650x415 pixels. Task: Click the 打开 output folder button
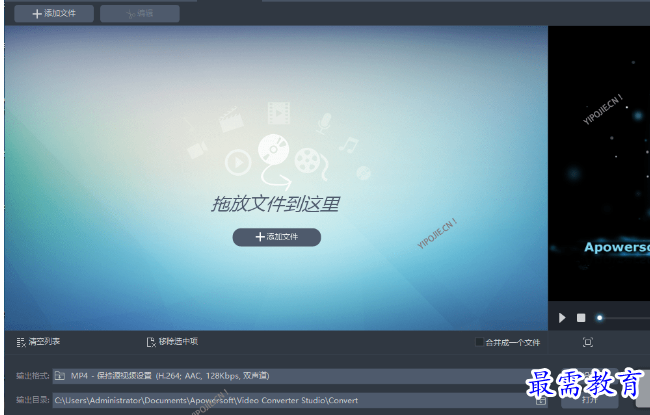589,400
